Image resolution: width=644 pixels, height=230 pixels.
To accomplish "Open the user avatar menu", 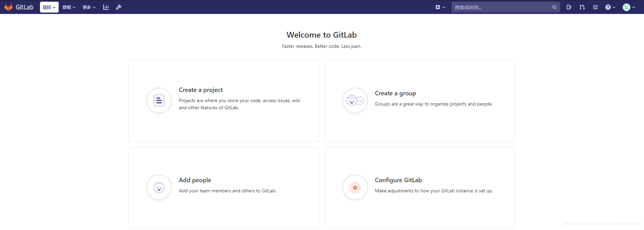I will [x=629, y=7].
